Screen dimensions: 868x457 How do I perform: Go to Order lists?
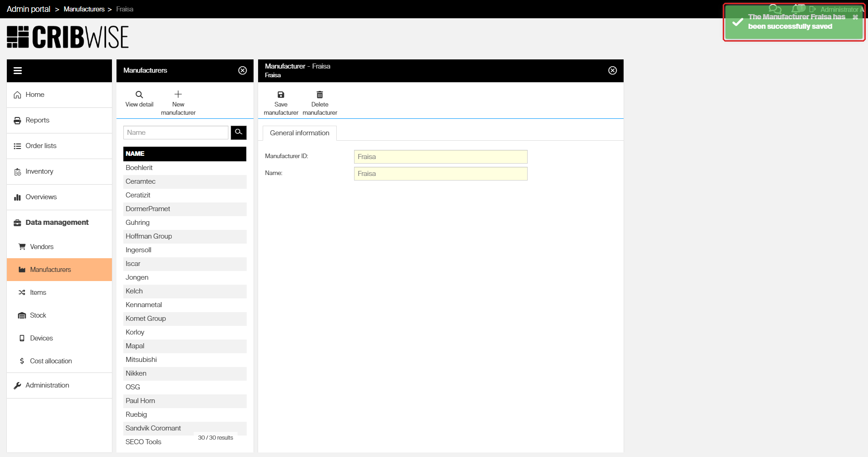point(59,146)
